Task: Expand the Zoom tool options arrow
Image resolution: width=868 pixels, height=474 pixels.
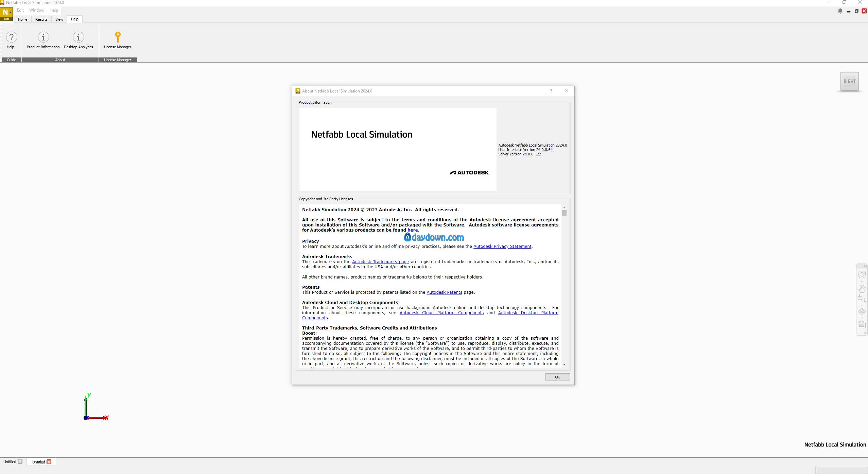Action: pyautogui.click(x=862, y=305)
